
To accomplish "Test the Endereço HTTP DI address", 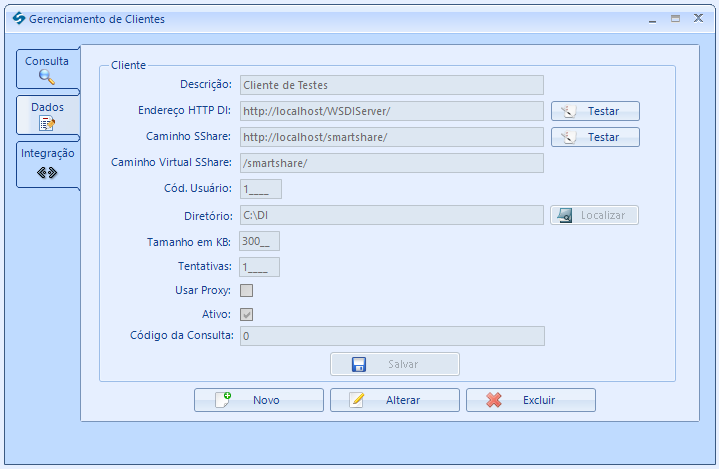I will 595,111.
